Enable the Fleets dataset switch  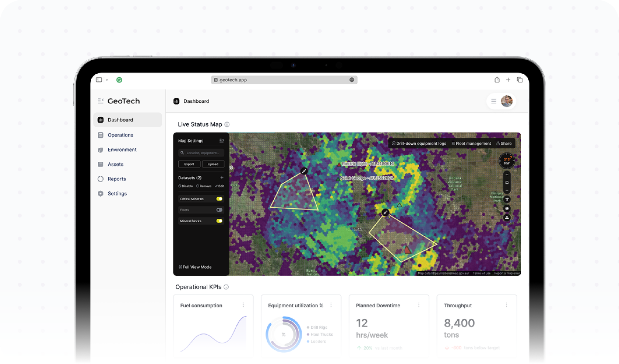219,210
